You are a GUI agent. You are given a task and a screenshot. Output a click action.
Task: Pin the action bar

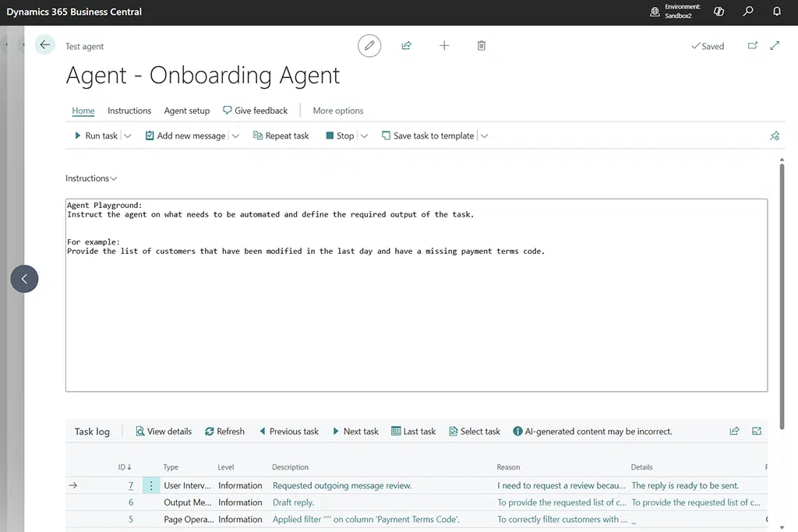[775, 136]
